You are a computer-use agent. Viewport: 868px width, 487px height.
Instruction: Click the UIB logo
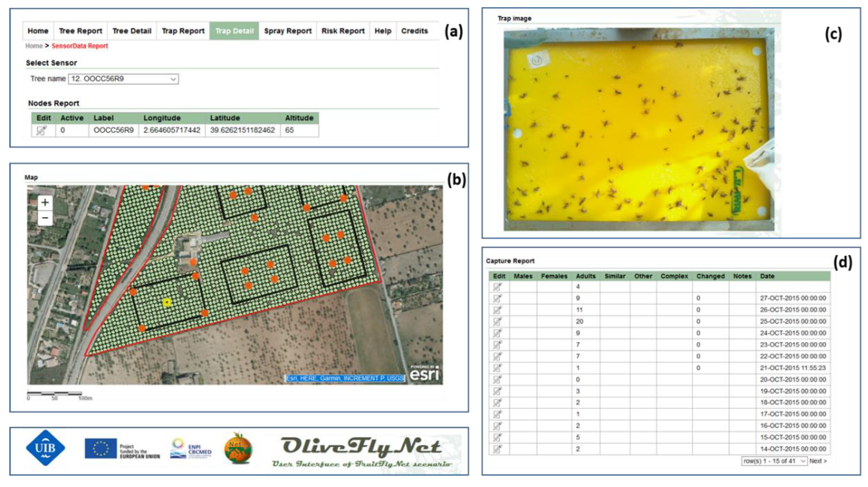[45, 448]
